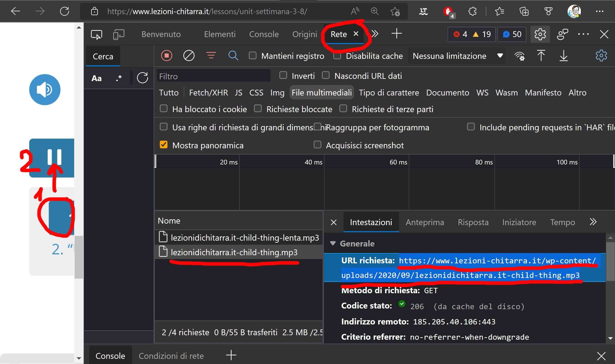Check the Acquisisci screenshot checkbox
Screen dimensions: 615x364
tap(317, 145)
